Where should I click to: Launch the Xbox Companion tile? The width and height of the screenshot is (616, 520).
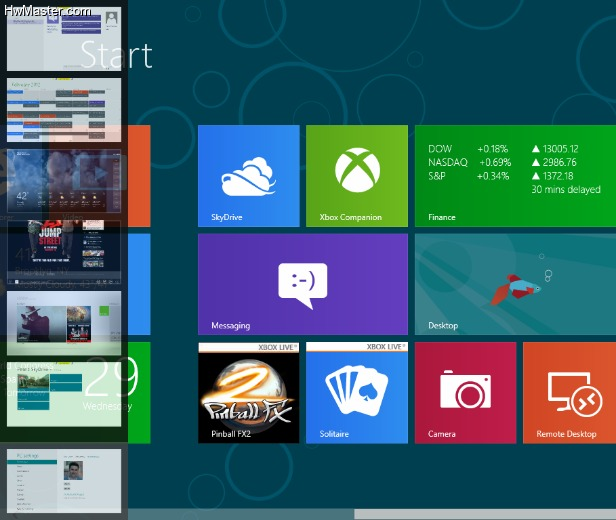[x=357, y=176]
